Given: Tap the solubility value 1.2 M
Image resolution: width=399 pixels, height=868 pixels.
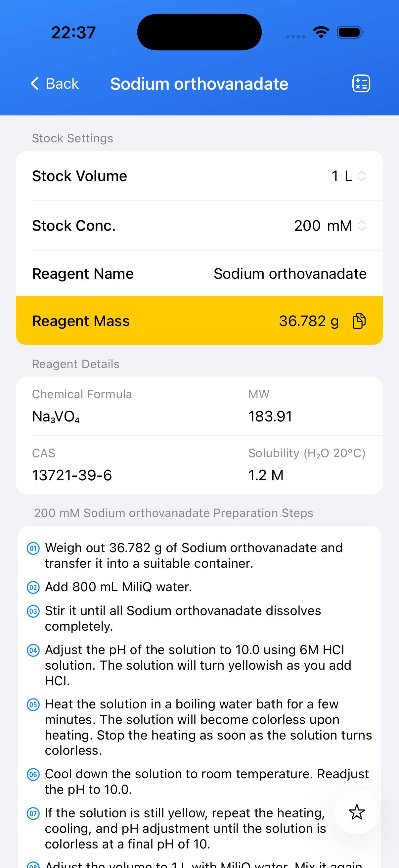Looking at the screenshot, I should (266, 475).
